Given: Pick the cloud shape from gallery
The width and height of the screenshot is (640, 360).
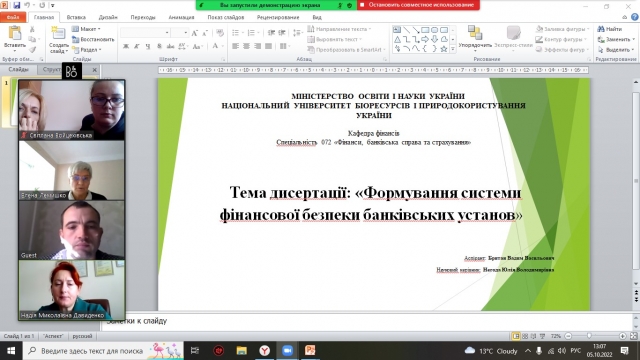Looking at the screenshot, I should click(444, 40).
